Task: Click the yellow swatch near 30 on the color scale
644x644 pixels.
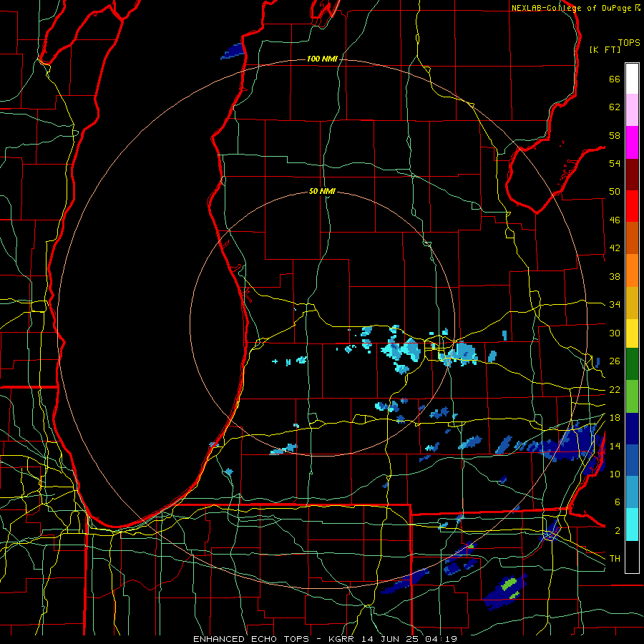Action: pyautogui.click(x=632, y=333)
